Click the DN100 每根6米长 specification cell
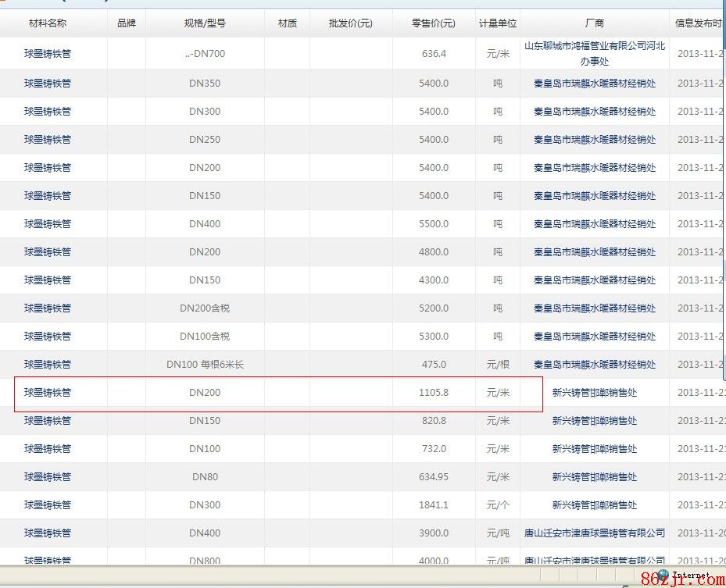Screen dimensions: 726x588 click(x=205, y=365)
